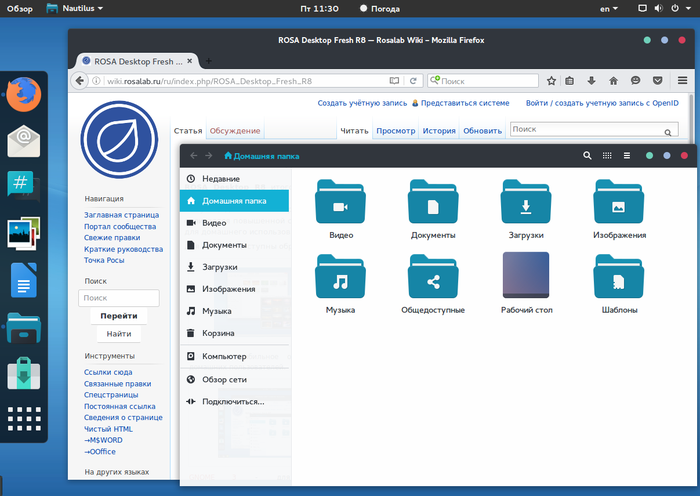Open the Firefox chat bubble icon
This screenshot has height=496, width=700.
point(635,81)
